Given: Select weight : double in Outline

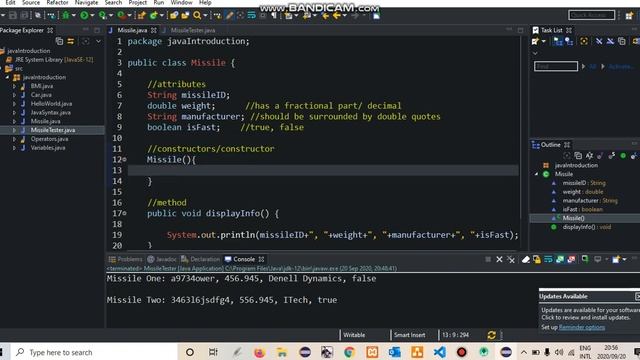Looking at the screenshot, I should click(583, 192).
